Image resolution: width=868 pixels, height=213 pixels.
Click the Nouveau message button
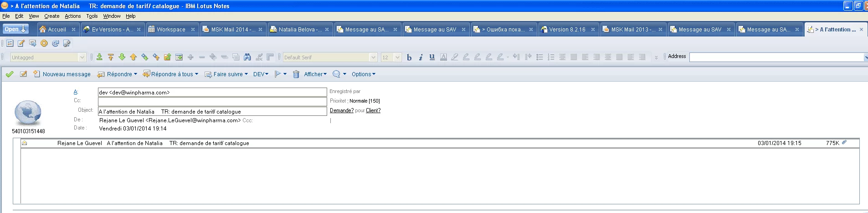[x=62, y=74]
